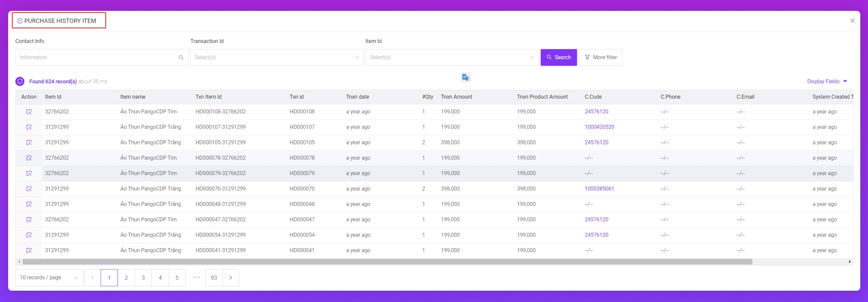Viewport: 868px width, 302px height.
Task: Open the 10 records / page dropdown
Action: coord(49,278)
